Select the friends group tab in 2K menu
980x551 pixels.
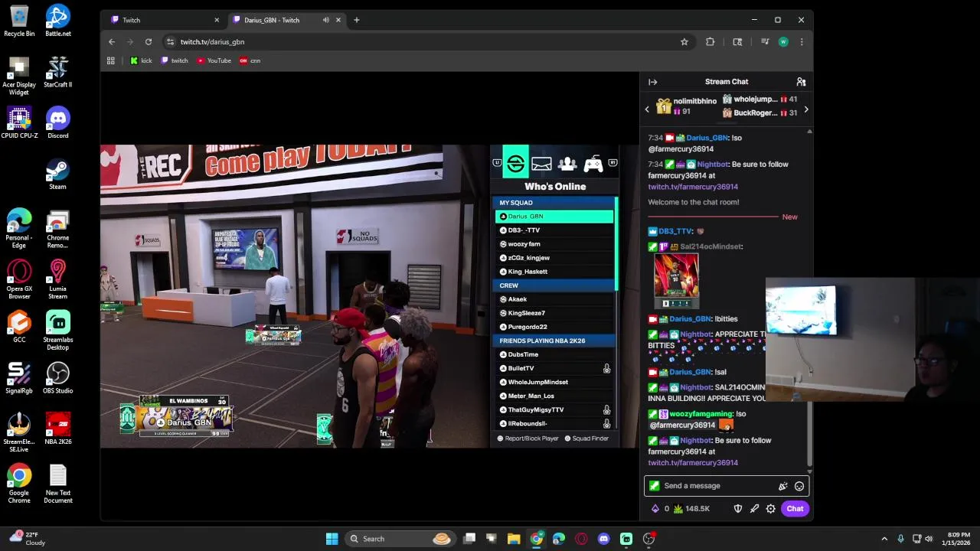[x=567, y=163]
